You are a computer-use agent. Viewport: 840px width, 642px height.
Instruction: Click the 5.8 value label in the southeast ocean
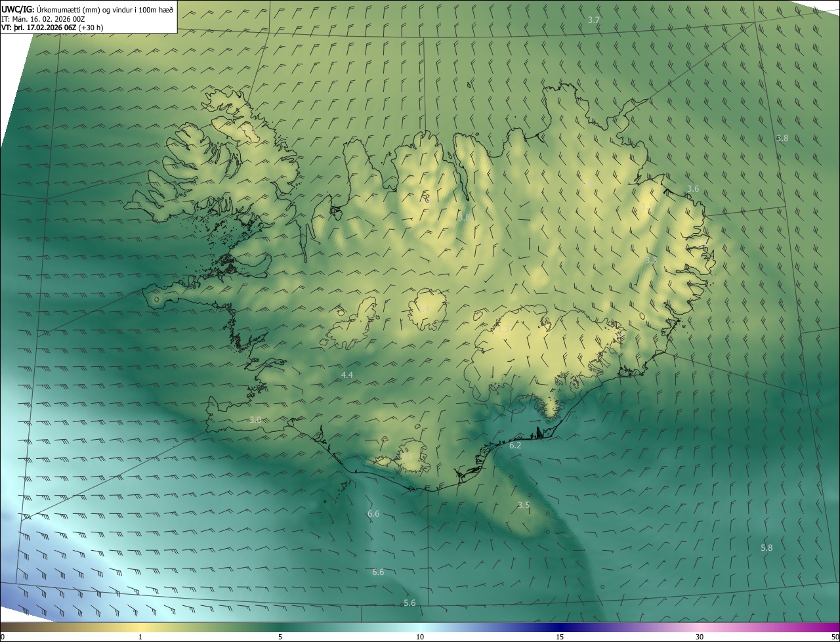[766, 548]
